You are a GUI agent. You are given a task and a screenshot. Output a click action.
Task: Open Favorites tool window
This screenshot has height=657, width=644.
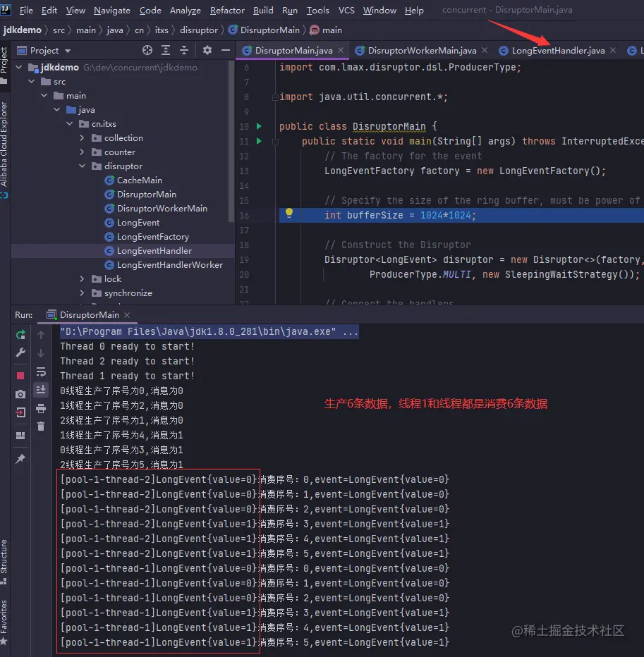pyautogui.click(x=4, y=622)
